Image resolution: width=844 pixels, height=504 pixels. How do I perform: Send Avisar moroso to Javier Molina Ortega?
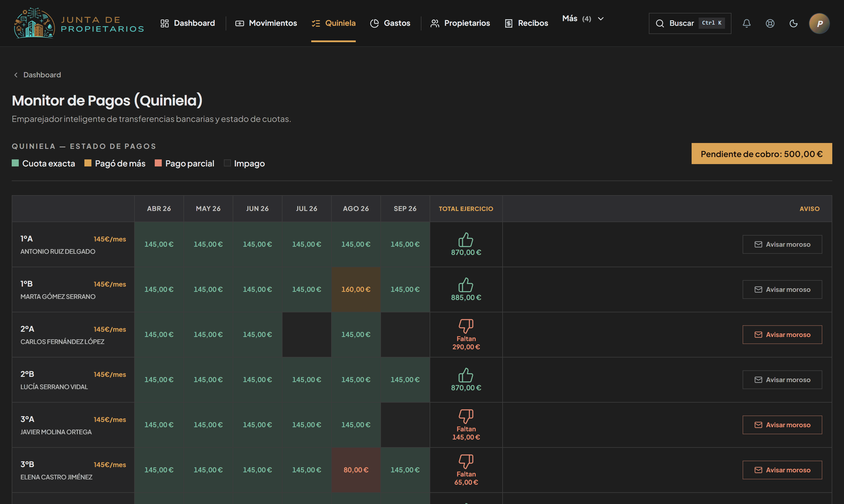point(782,425)
